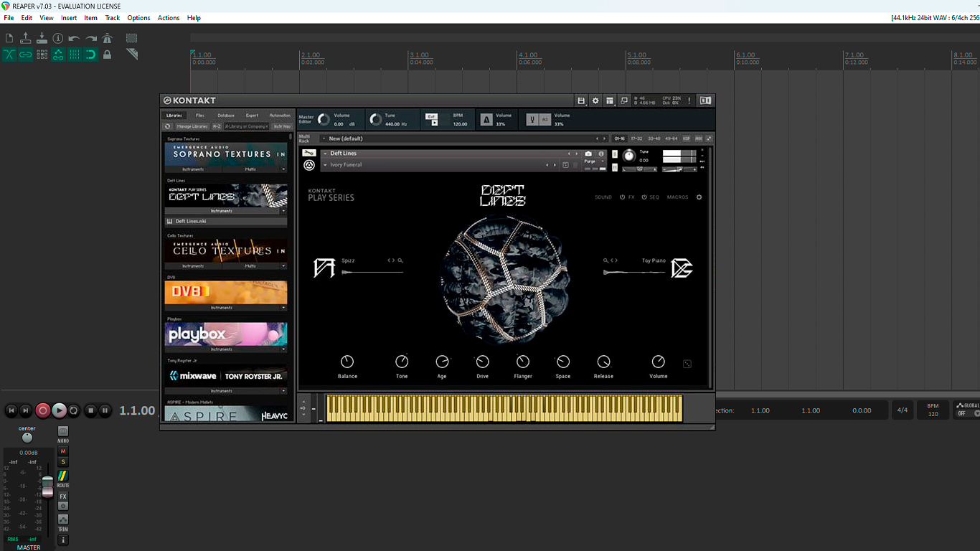Click Manage Libraries button
Screen dimensions: 980x551
pos(192,126)
